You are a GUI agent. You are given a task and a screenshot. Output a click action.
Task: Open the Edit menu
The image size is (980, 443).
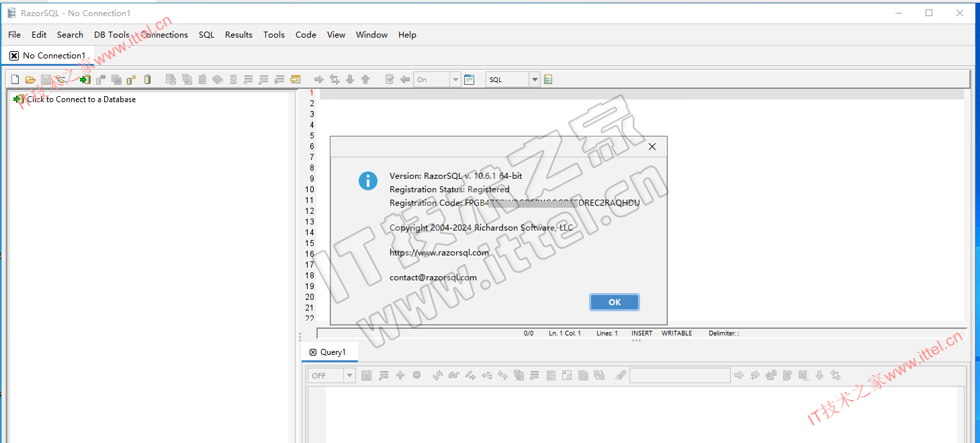click(39, 35)
